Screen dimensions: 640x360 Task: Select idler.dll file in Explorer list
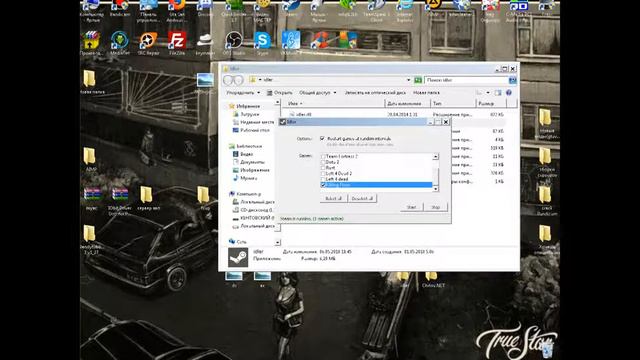coord(304,115)
